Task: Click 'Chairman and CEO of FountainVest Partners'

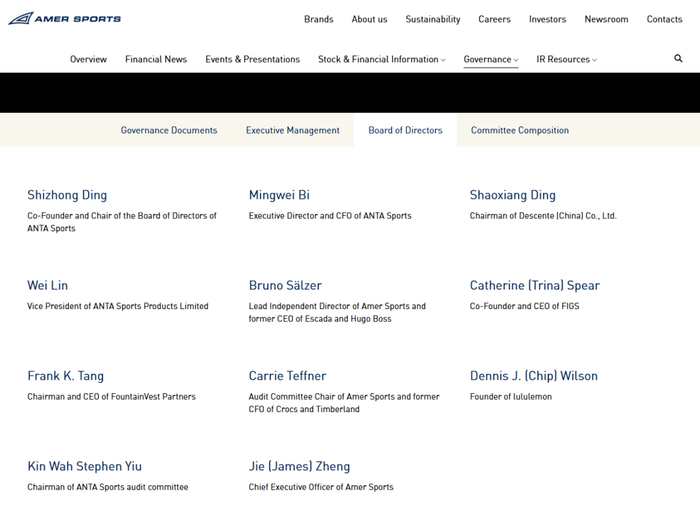Action: pos(112,397)
